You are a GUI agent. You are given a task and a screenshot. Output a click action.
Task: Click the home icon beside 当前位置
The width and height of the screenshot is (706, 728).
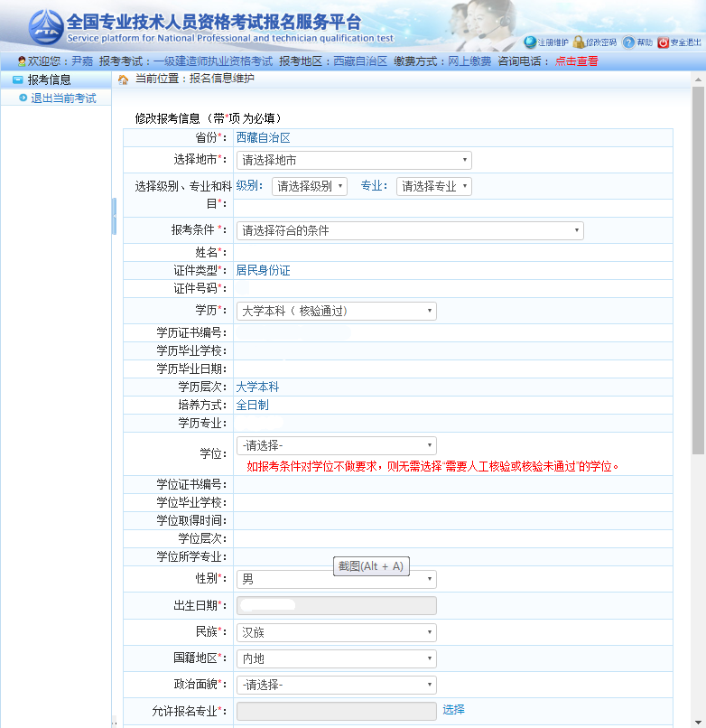click(123, 79)
